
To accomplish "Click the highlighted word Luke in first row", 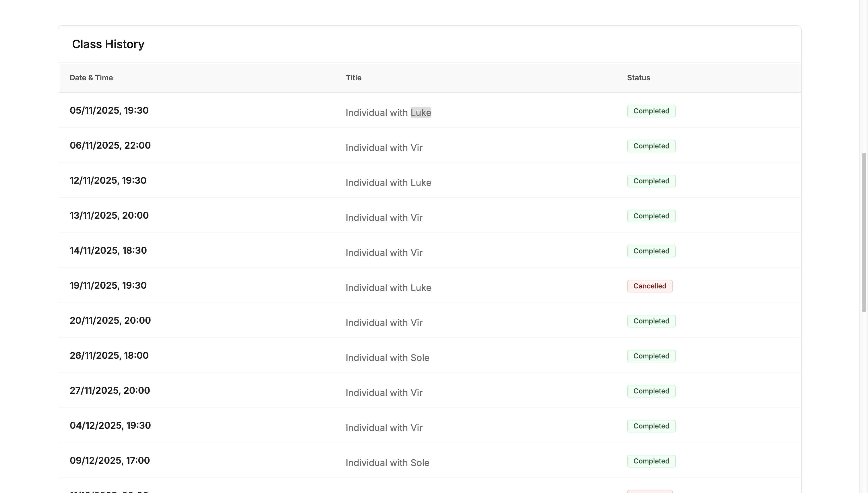I will [421, 112].
